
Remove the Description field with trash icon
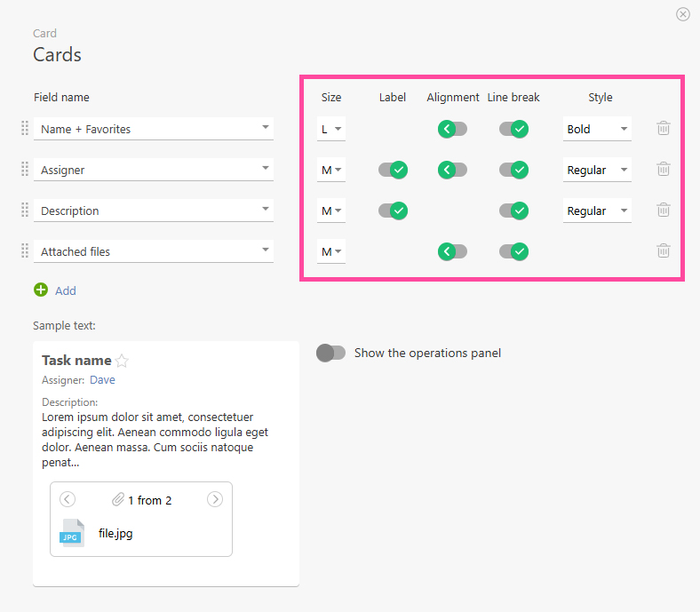[x=663, y=211]
